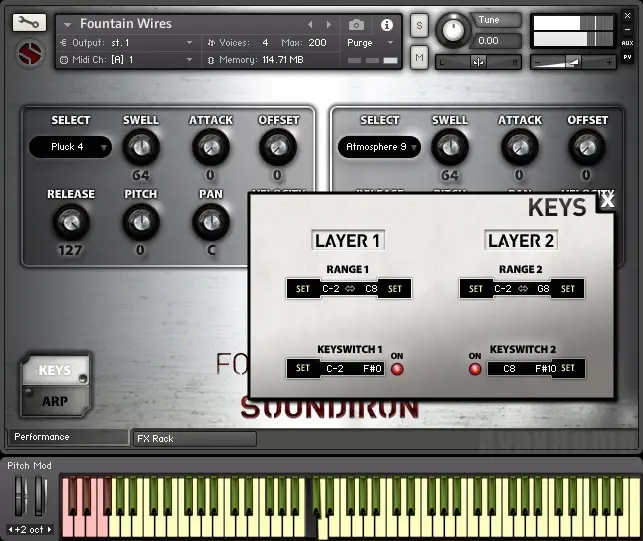Screen dimensions: 643x541
Task: Collapse instrument header with triangle arrow
Action: tap(67, 25)
